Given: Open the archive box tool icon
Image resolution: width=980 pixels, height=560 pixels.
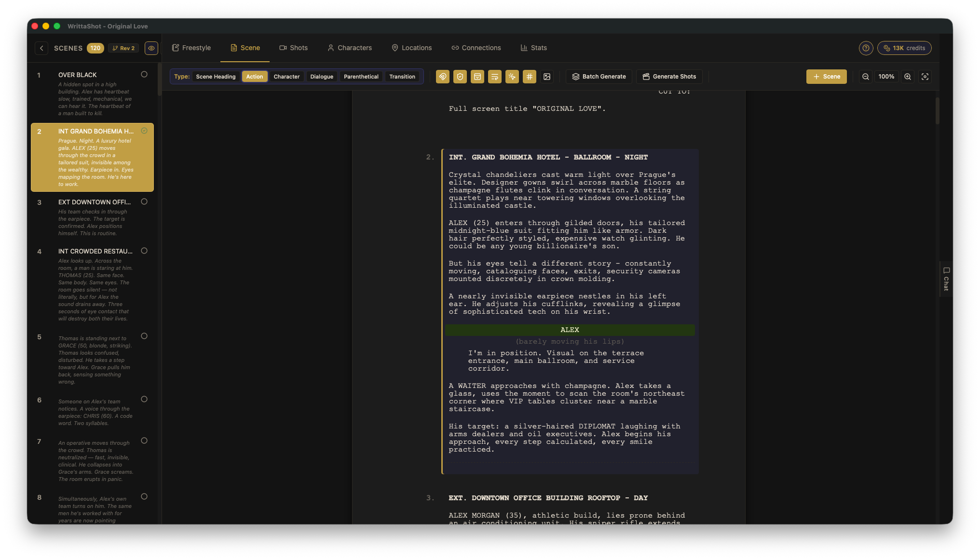Looking at the screenshot, I should 477,76.
